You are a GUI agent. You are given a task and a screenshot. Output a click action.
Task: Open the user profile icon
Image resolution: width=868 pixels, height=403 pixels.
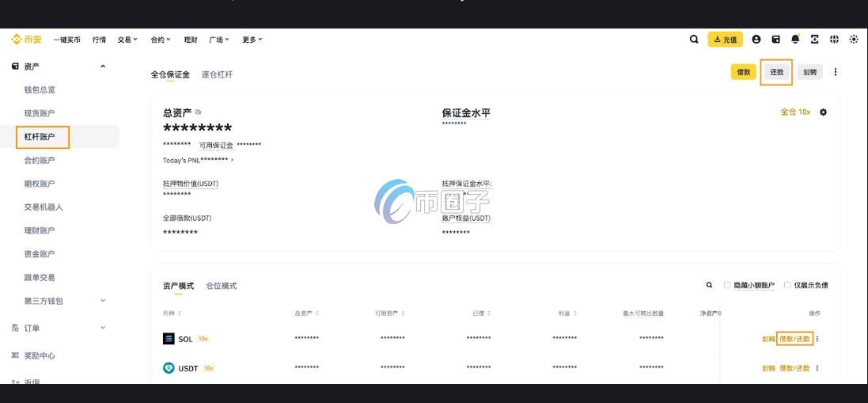click(756, 40)
